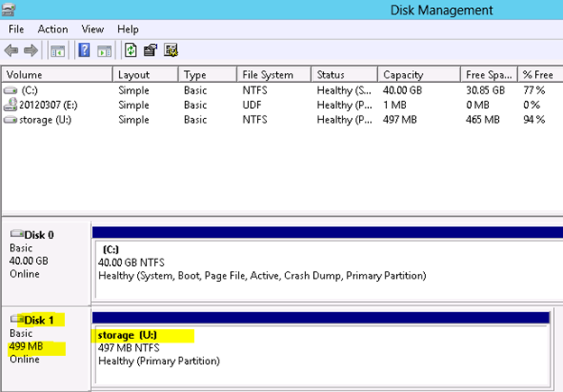The image size is (563, 392).
Task: Sort by the File System column header
Action: click(273, 75)
